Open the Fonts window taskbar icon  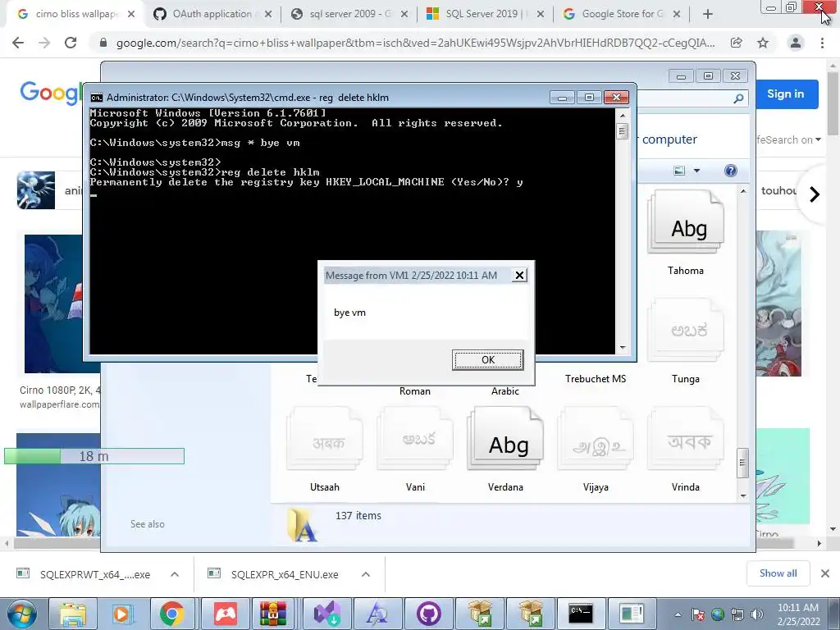[x=377, y=614]
